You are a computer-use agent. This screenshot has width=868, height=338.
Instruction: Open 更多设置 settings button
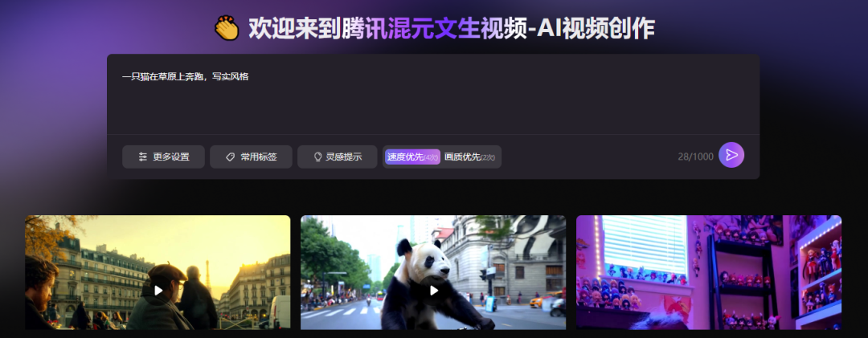pos(163,157)
